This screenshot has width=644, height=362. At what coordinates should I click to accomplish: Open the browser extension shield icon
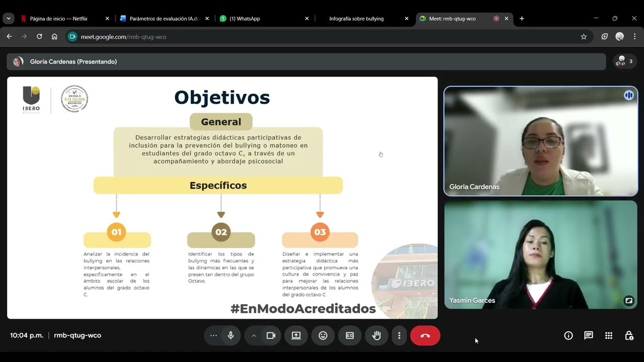[605, 37]
